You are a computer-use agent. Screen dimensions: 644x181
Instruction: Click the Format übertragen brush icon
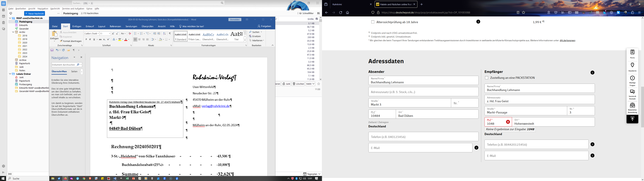pos(61,41)
